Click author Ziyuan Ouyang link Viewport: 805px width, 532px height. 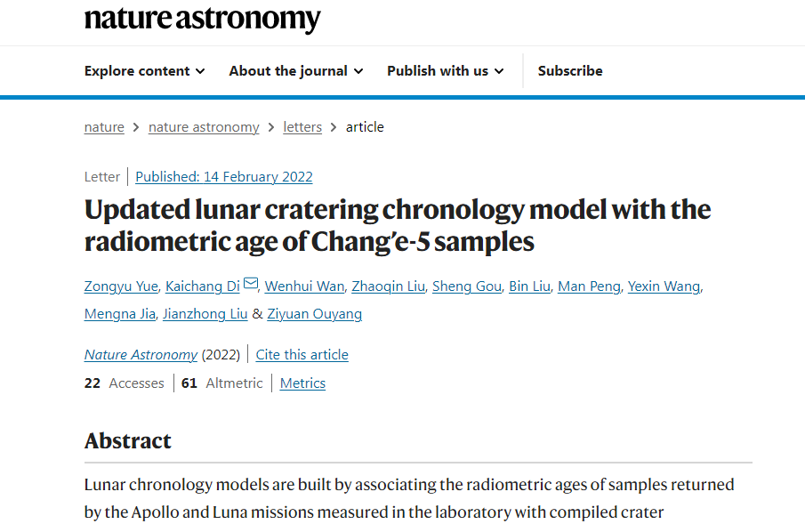pos(315,314)
